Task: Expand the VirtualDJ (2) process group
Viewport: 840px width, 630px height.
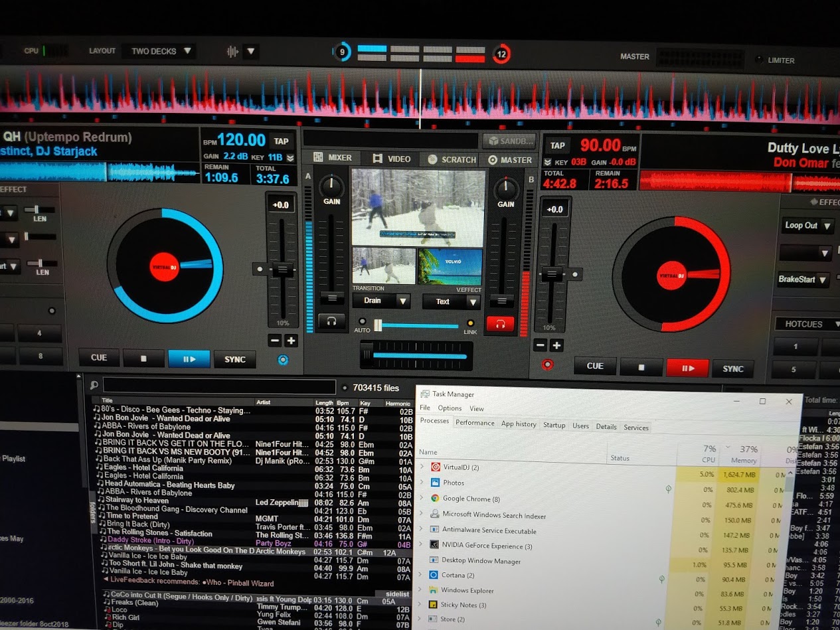Action: pos(422,467)
